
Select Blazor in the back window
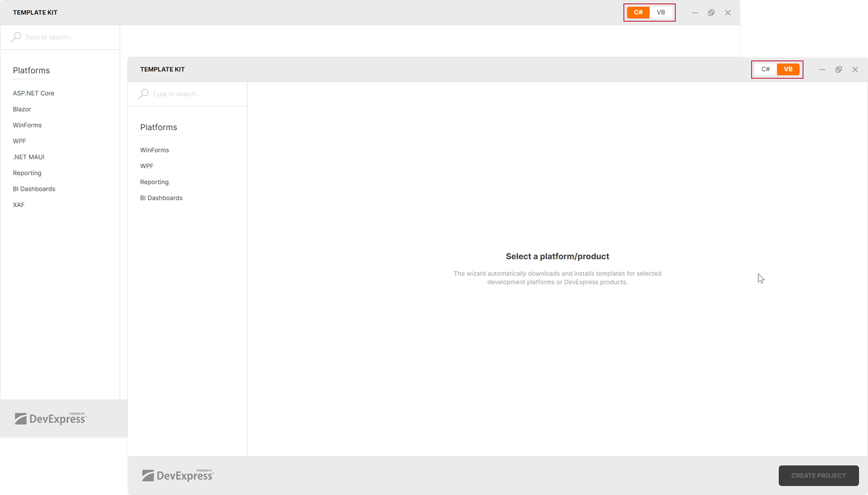click(22, 110)
